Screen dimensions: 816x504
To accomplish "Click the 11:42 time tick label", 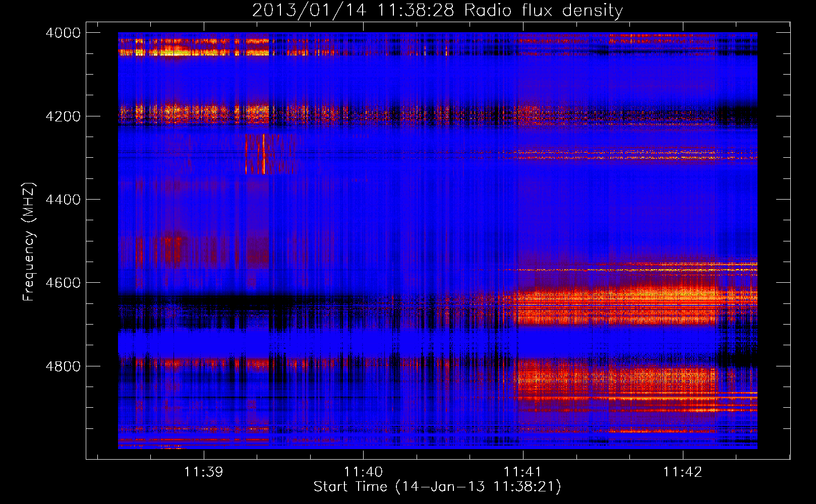I will click(x=682, y=472).
